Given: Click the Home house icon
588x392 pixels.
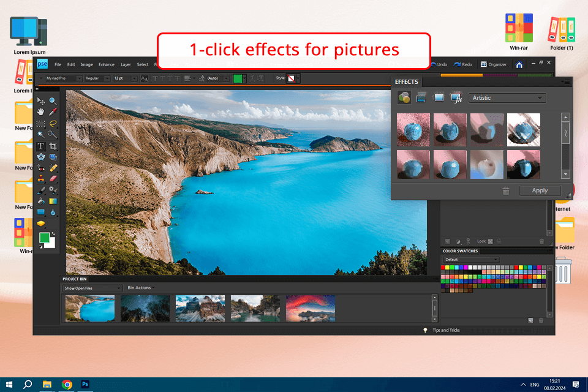Looking at the screenshot, I should 519,64.
